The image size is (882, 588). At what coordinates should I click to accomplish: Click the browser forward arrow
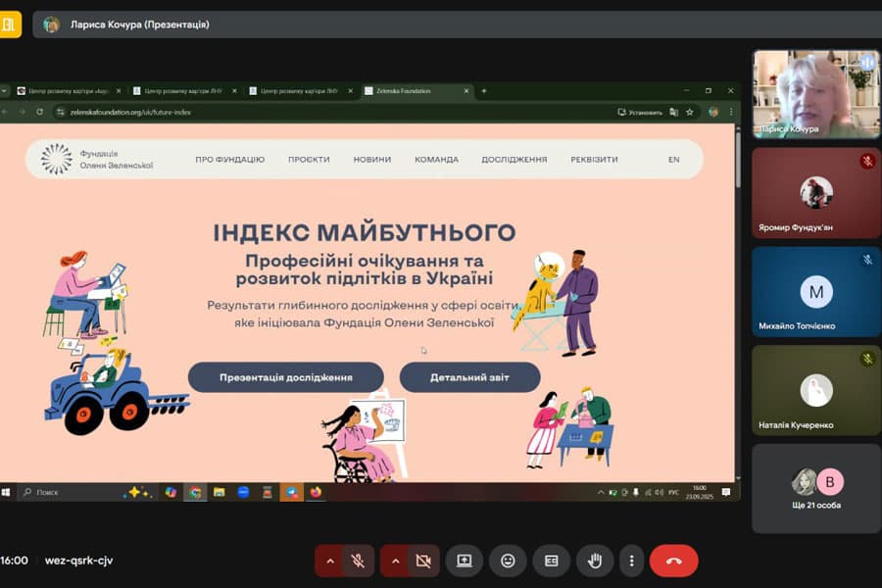pyautogui.click(x=22, y=112)
